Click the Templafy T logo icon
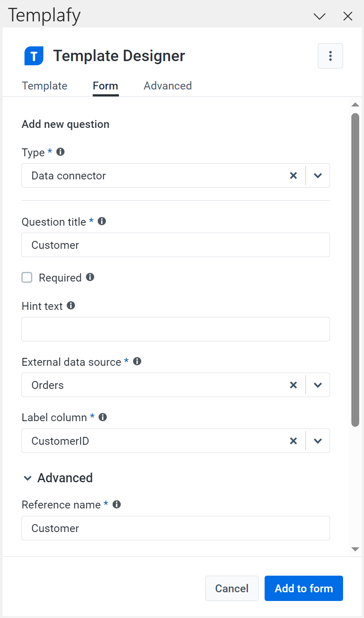 point(34,56)
